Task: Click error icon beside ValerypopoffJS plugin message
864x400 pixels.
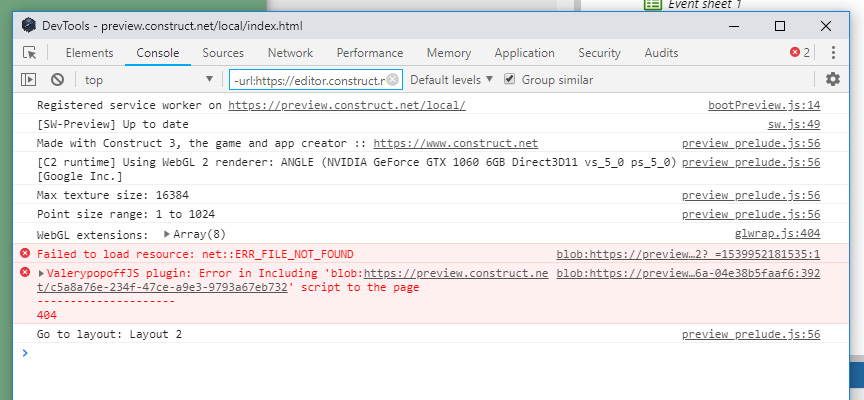Action: (x=25, y=272)
